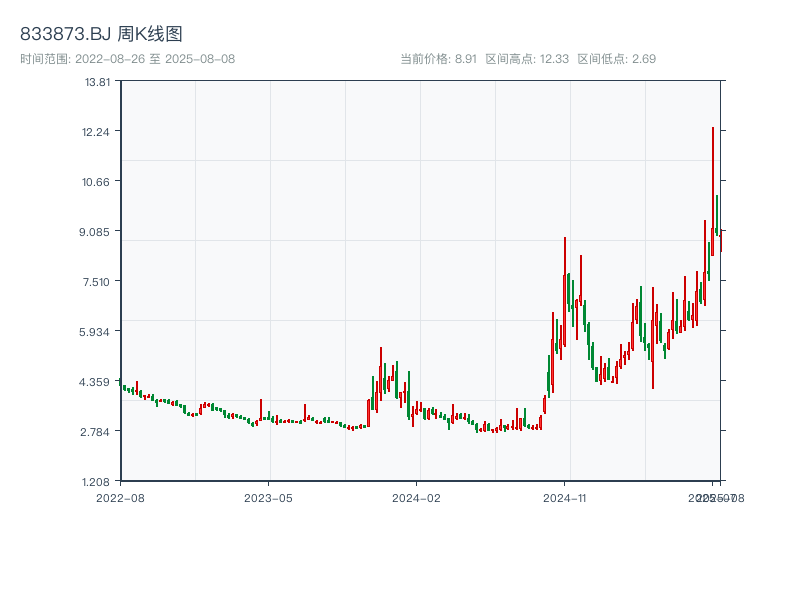Click the x-axis label 2022-08
The height and width of the screenshot is (600, 800).
tap(120, 498)
